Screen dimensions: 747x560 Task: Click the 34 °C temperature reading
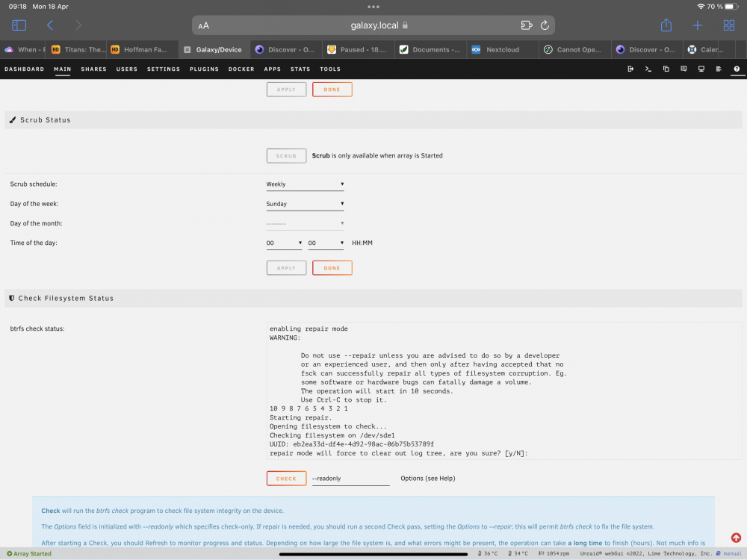(x=518, y=553)
